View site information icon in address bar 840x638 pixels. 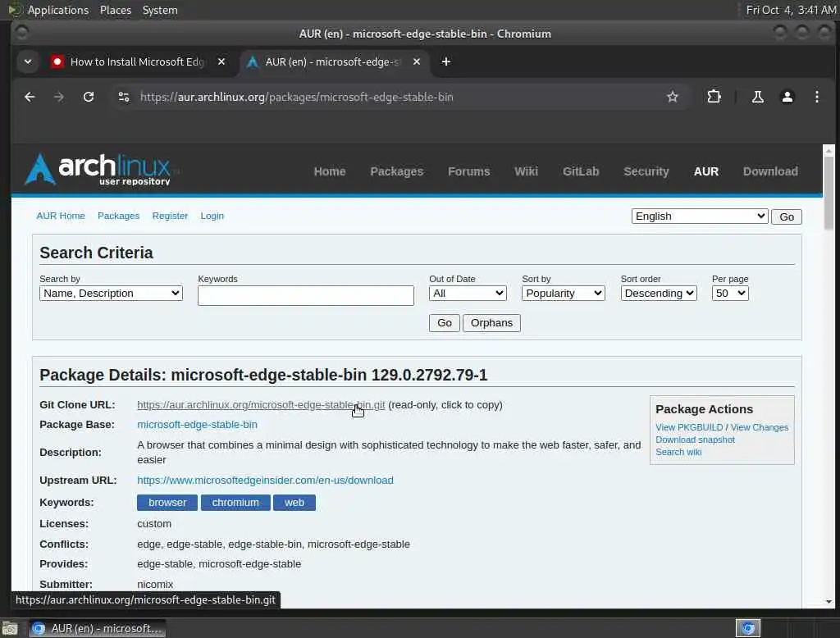pyautogui.click(x=124, y=97)
